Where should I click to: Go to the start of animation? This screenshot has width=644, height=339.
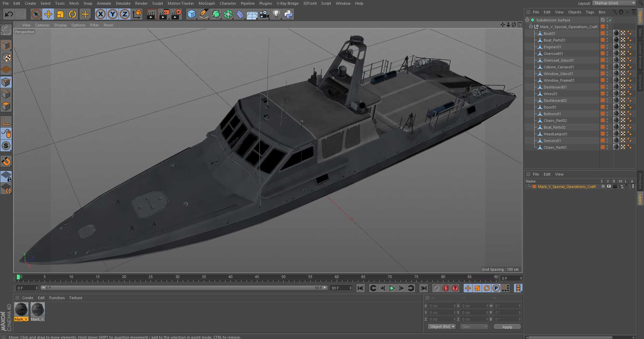tap(360, 288)
